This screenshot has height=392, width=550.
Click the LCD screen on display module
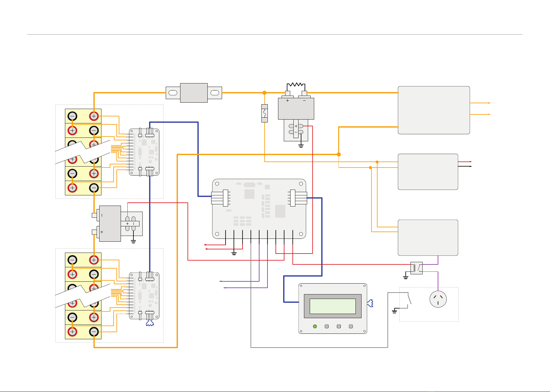pos(332,306)
